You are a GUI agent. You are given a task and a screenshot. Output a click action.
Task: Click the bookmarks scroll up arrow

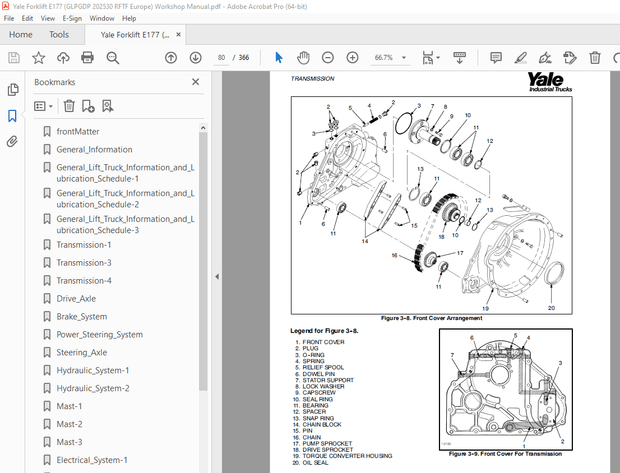point(203,128)
